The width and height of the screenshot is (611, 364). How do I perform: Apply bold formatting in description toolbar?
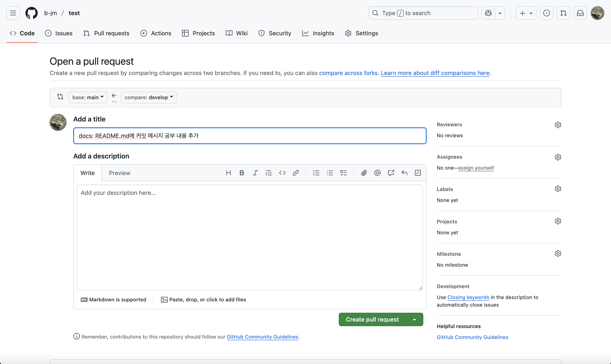point(242,173)
